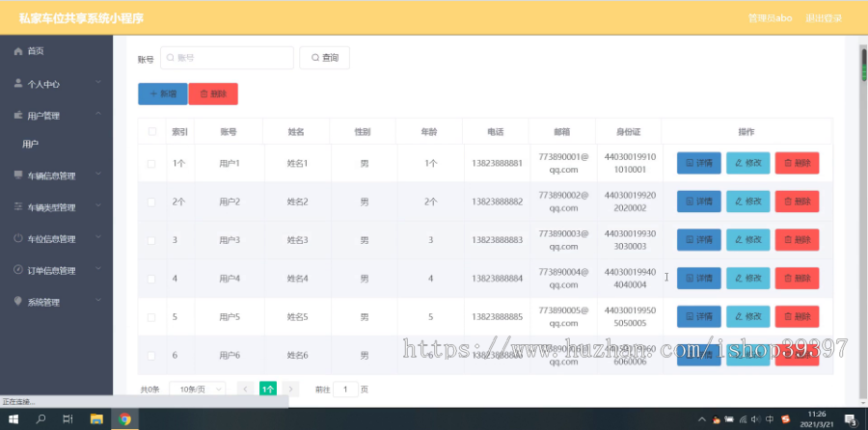This screenshot has width=868, height=430.
Task: Collapse 用户管理 chevron
Action: pyautogui.click(x=98, y=114)
